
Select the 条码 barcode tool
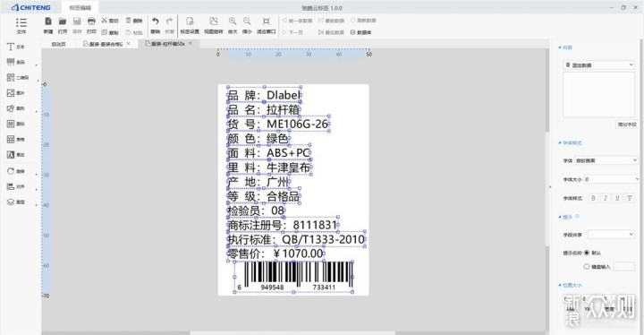pyautogui.click(x=16, y=62)
